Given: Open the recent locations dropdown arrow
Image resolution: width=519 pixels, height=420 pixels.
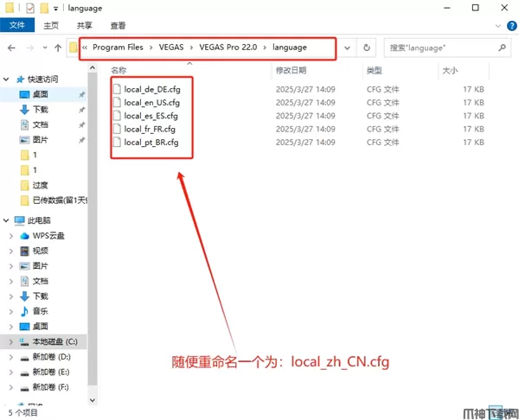Looking at the screenshot, I should [x=45, y=48].
